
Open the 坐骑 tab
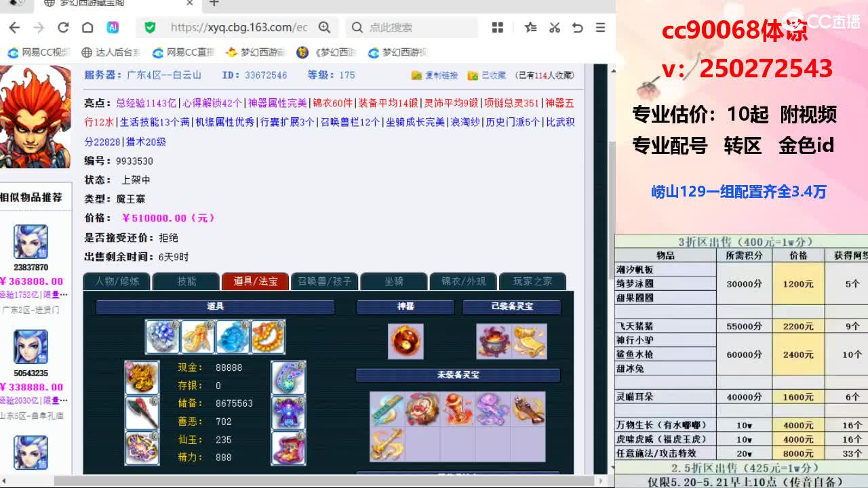(x=394, y=281)
